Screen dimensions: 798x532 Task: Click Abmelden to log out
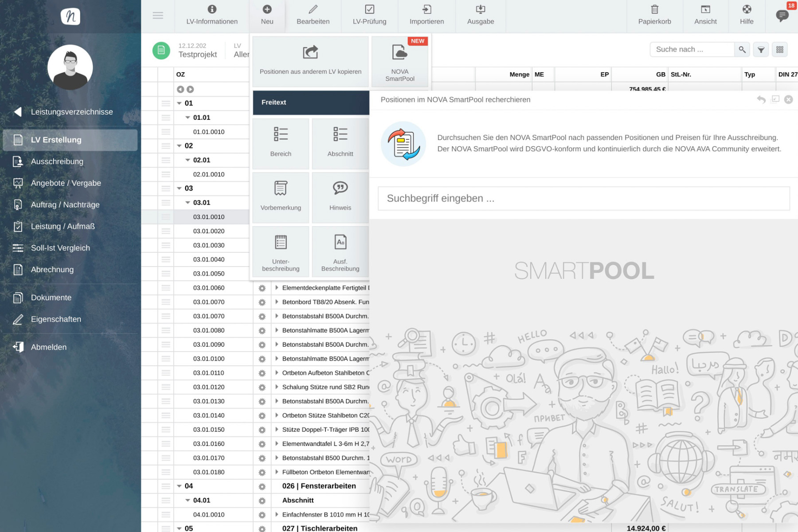point(48,347)
